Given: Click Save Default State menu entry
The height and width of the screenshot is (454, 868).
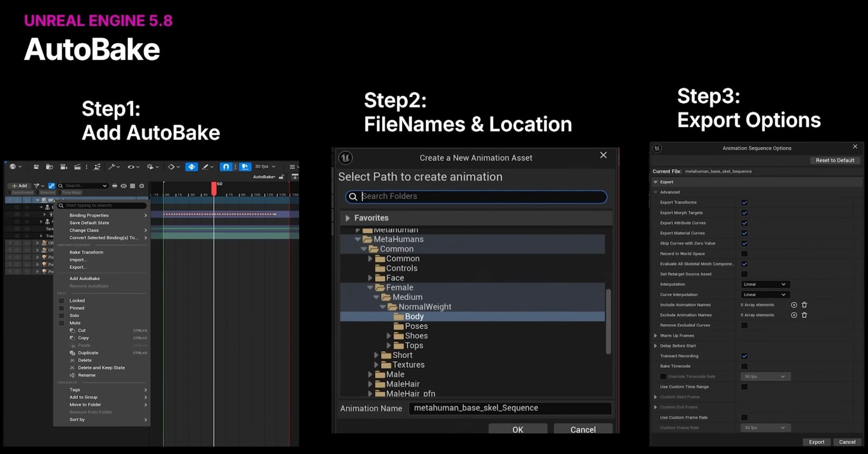Looking at the screenshot, I should coord(89,223).
